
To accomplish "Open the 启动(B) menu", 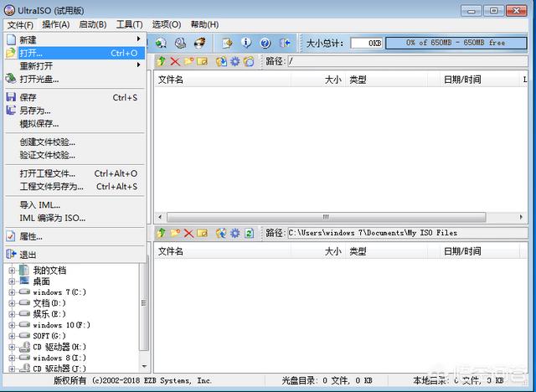I will 93,24.
